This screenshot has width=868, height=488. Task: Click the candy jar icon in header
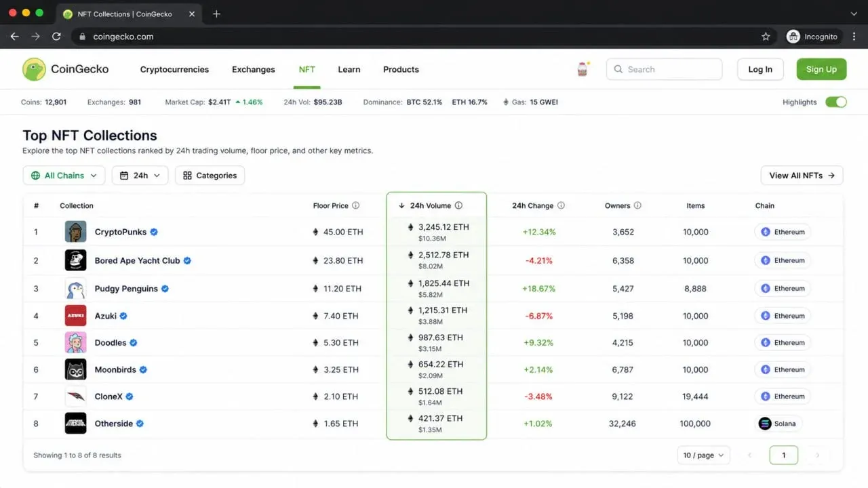point(583,69)
